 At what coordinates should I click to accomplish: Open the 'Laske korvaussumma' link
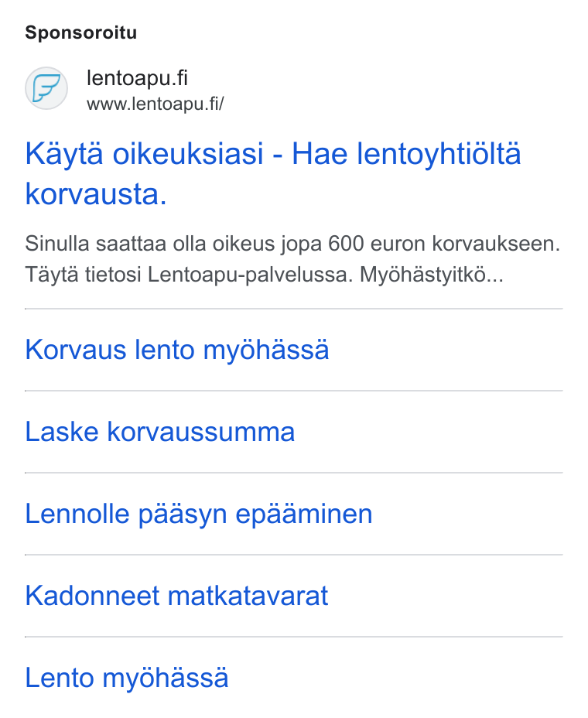(x=160, y=432)
